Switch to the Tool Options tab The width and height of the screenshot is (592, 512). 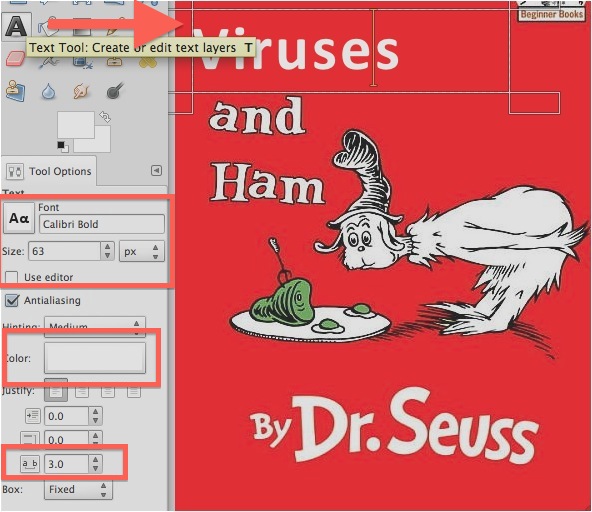49,171
